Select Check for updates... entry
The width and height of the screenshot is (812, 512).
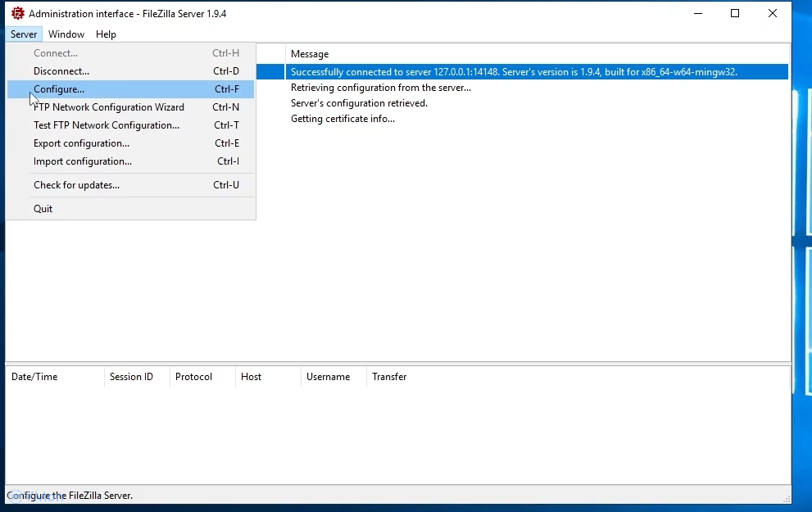pos(76,185)
